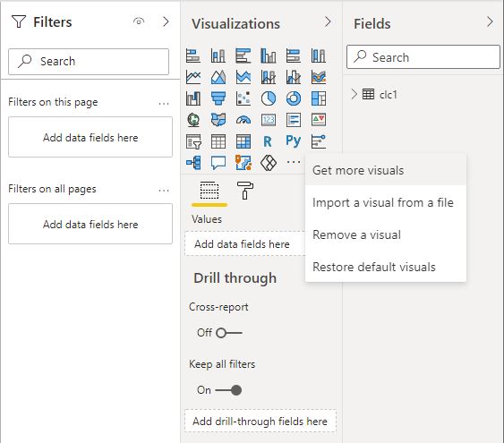Insert the Multi-row card visual
Screen dimensions: 504x443
[x=294, y=120]
